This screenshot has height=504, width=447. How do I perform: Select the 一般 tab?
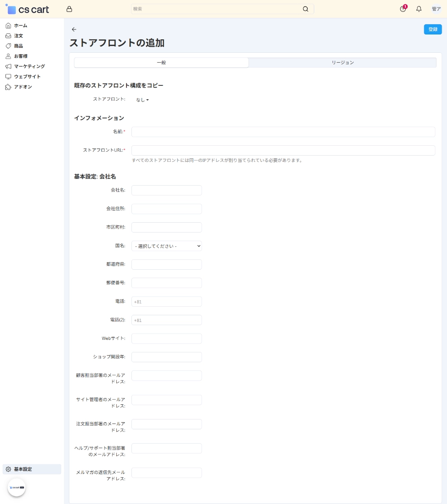pyautogui.click(x=161, y=63)
